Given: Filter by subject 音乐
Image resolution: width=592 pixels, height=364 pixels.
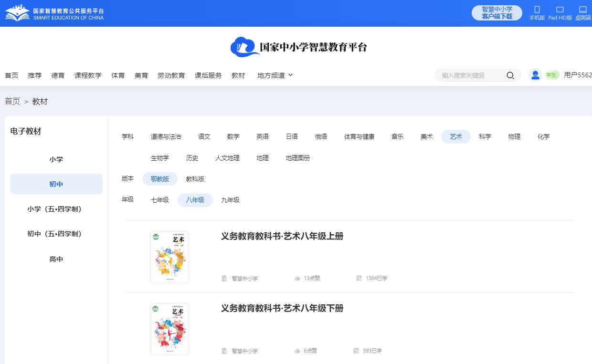Looking at the screenshot, I should coord(398,136).
